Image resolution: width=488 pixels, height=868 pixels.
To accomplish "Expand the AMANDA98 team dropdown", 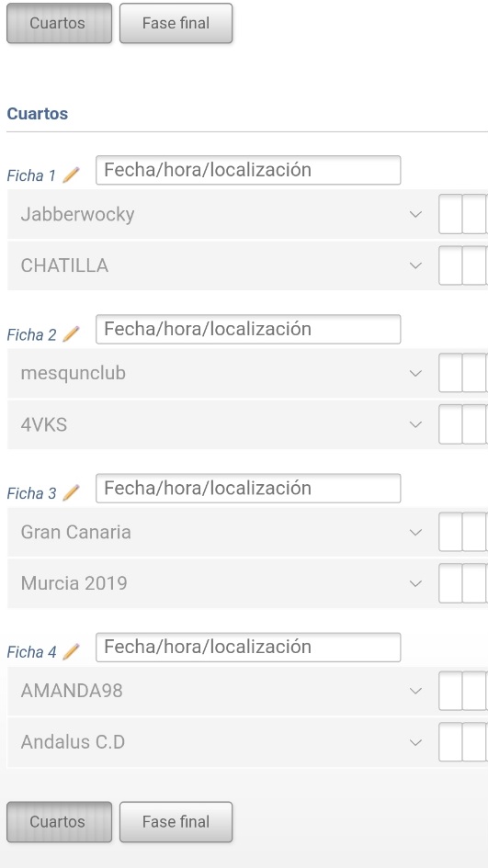I will [x=221, y=691].
